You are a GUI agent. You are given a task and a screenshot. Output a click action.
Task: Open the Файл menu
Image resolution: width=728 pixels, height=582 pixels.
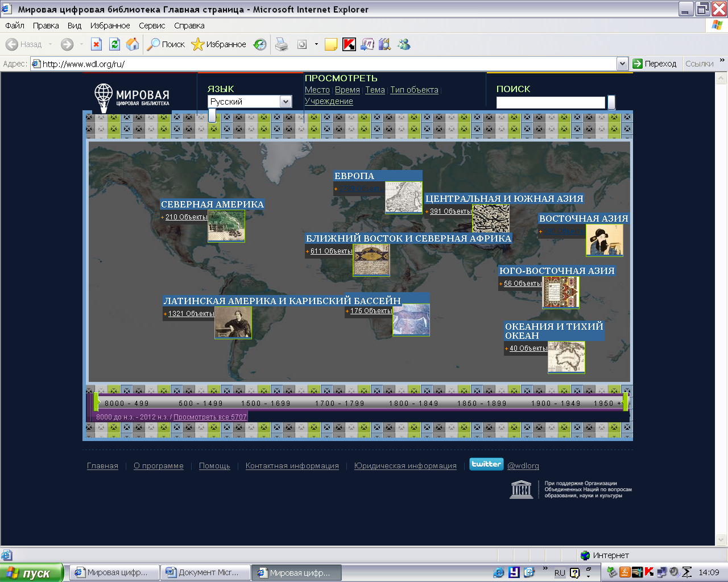15,26
